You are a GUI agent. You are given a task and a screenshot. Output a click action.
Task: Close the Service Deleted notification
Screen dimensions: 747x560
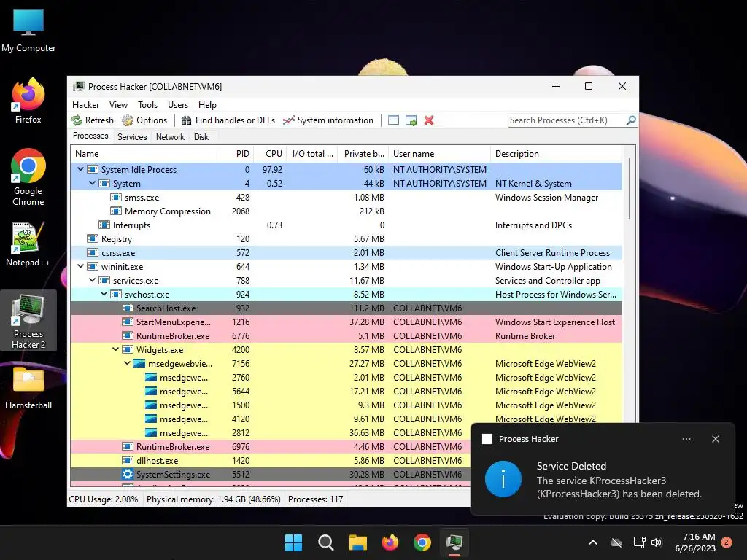716,439
